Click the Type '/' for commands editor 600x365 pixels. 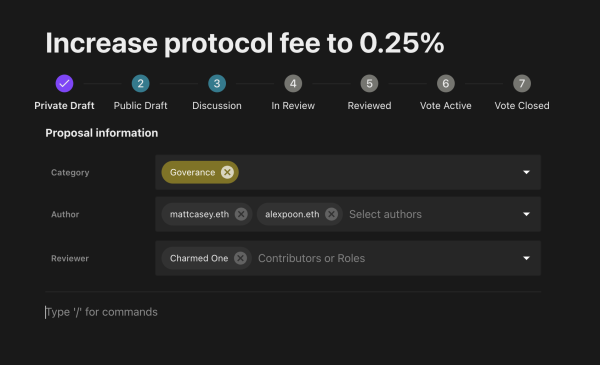(101, 312)
